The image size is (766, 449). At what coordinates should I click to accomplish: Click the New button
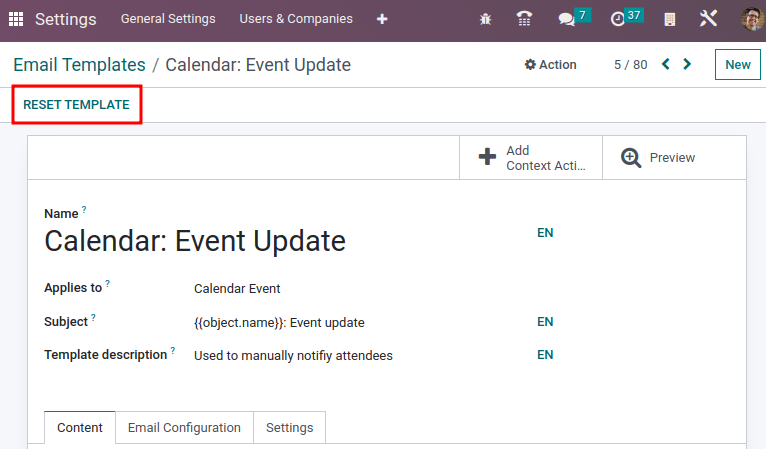tap(737, 65)
